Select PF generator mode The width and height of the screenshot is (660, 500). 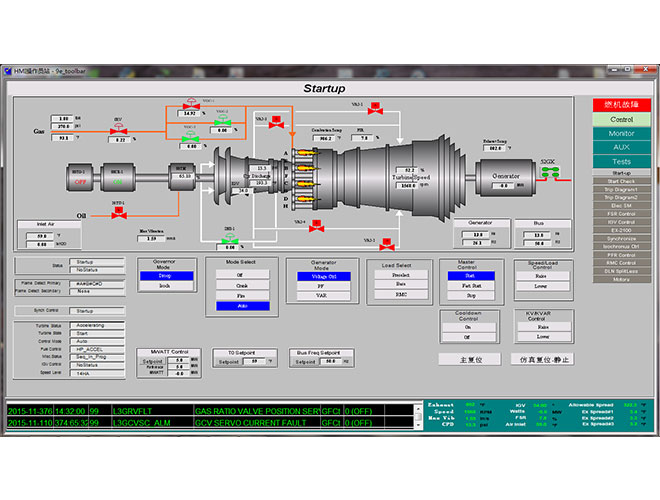click(323, 286)
